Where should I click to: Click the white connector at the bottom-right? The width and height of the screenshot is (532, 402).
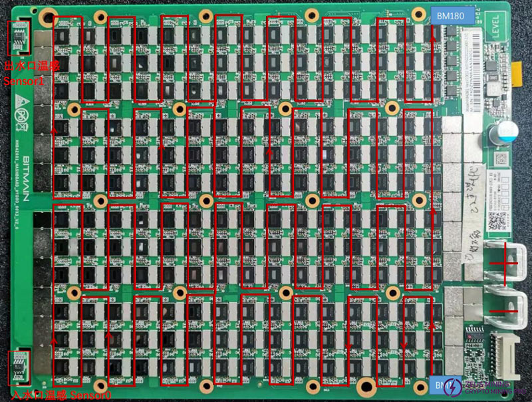point(507,356)
